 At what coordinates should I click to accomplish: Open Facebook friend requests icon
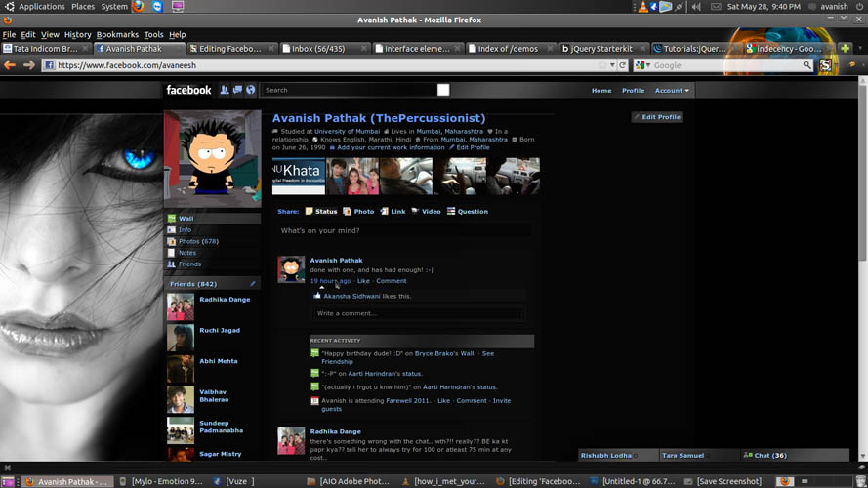[x=225, y=90]
